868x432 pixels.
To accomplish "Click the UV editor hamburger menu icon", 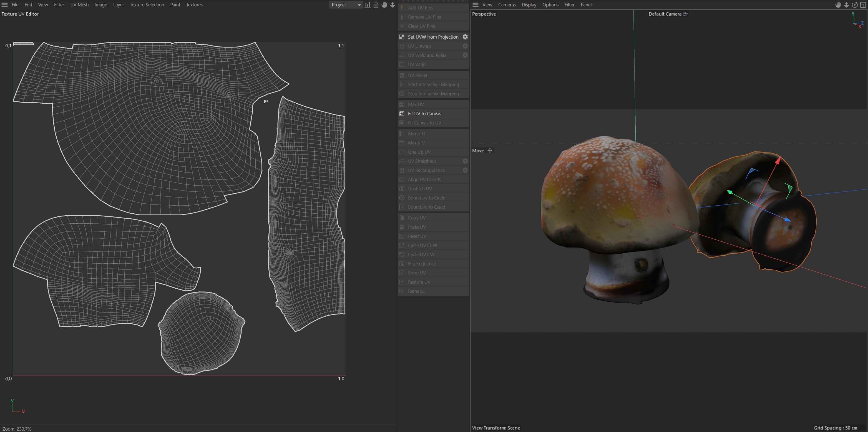I will [x=5, y=5].
